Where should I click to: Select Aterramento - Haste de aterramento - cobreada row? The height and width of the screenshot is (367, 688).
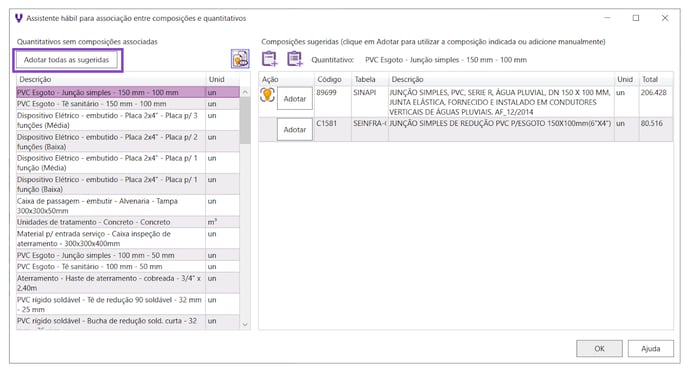(x=128, y=283)
